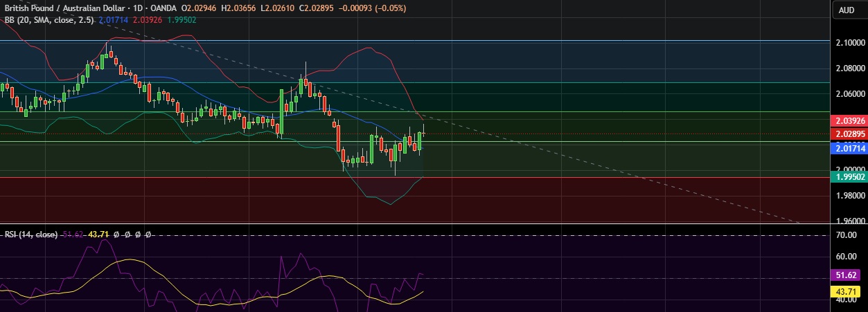This screenshot has height=312, width=868.
Task: Click the red 2.03926 value in BB legend
Action: pyautogui.click(x=147, y=21)
